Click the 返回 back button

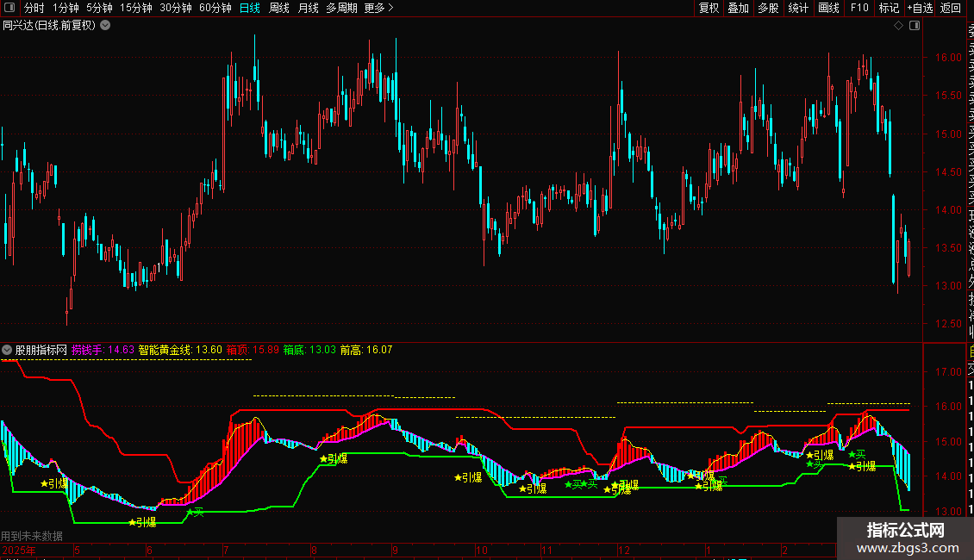pyautogui.click(x=951, y=8)
